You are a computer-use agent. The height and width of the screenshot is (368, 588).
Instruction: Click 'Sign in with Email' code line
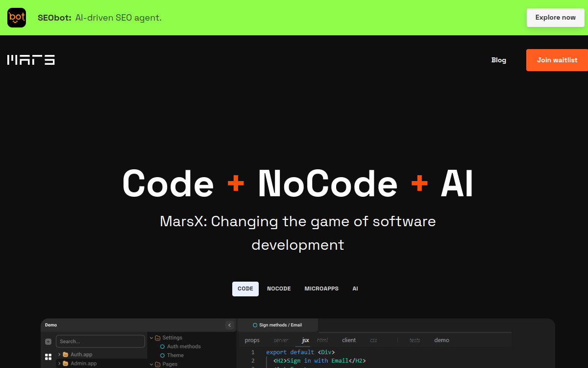click(319, 361)
